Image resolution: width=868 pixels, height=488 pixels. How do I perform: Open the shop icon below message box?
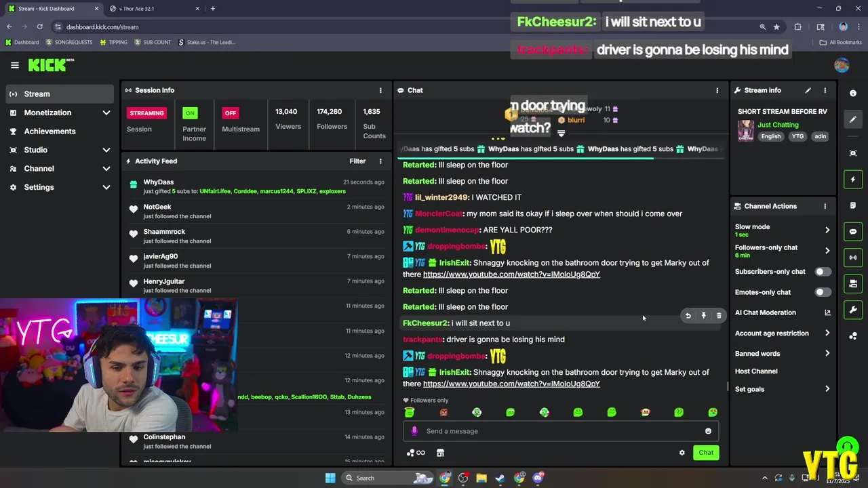pyautogui.click(x=440, y=453)
